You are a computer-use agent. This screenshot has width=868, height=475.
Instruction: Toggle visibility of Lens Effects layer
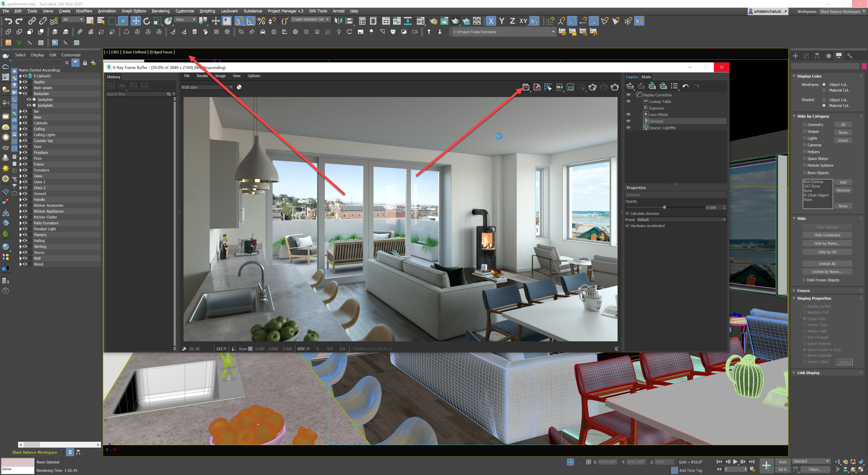click(x=628, y=115)
